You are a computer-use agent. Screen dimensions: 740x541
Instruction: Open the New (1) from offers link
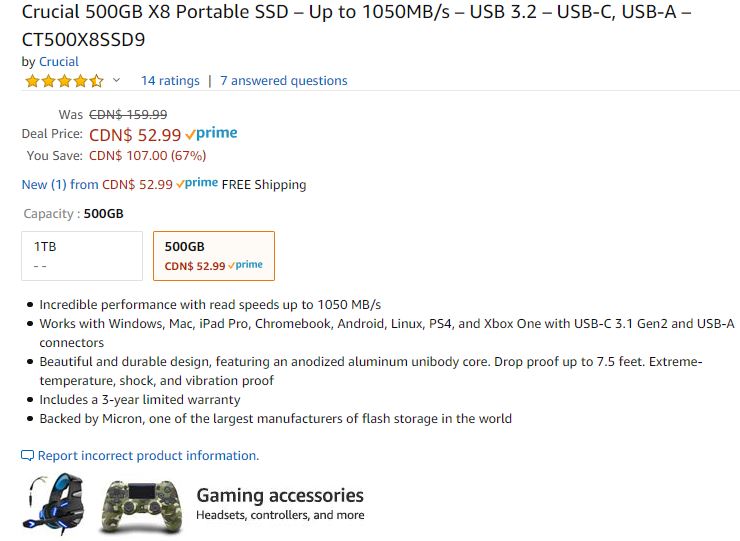60,184
